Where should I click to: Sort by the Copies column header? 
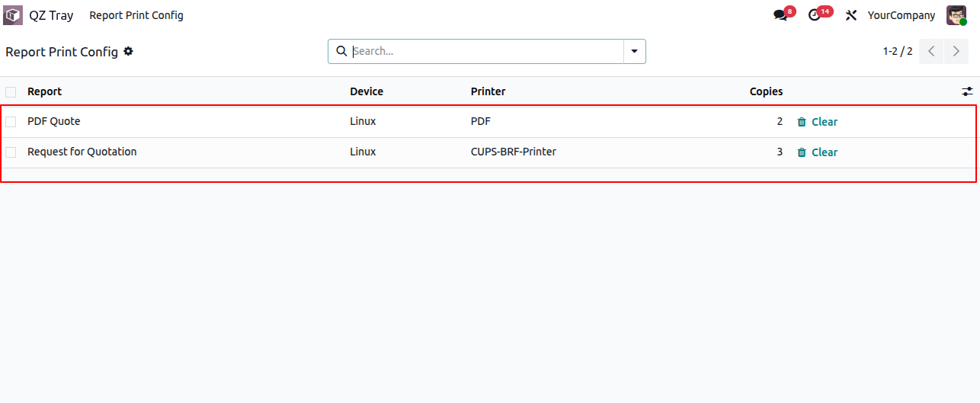point(766,91)
